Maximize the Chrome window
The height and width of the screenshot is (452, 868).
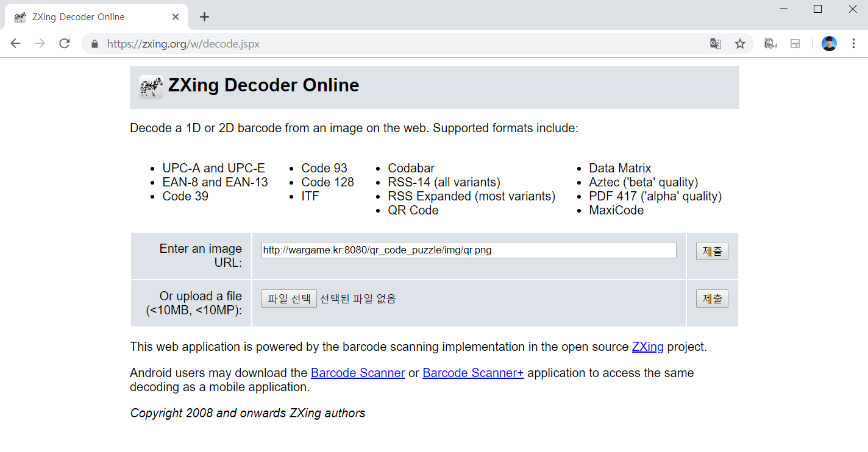pyautogui.click(x=818, y=9)
